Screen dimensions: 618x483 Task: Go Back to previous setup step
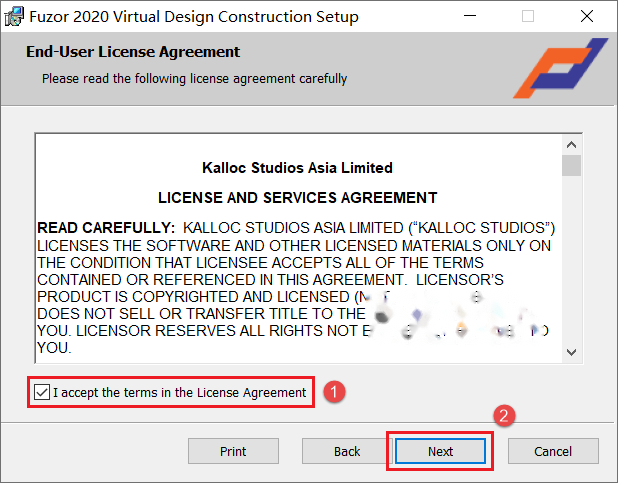pos(347,451)
